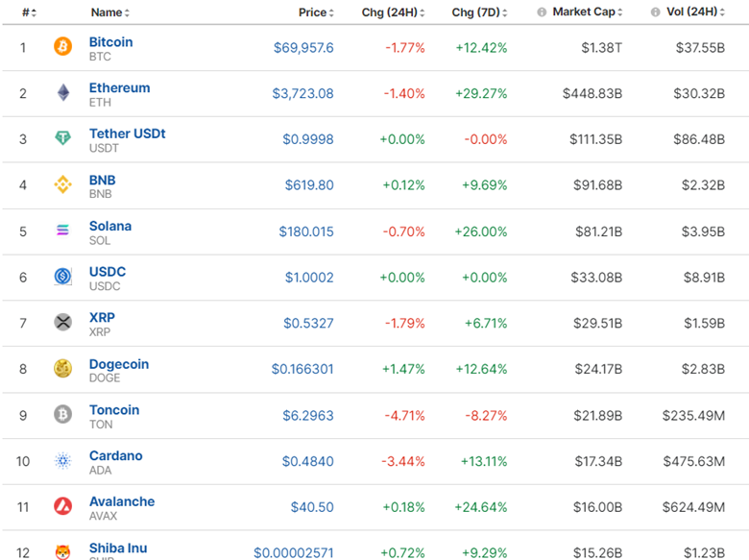Click Tether 24H volume $86.48B

click(699, 139)
